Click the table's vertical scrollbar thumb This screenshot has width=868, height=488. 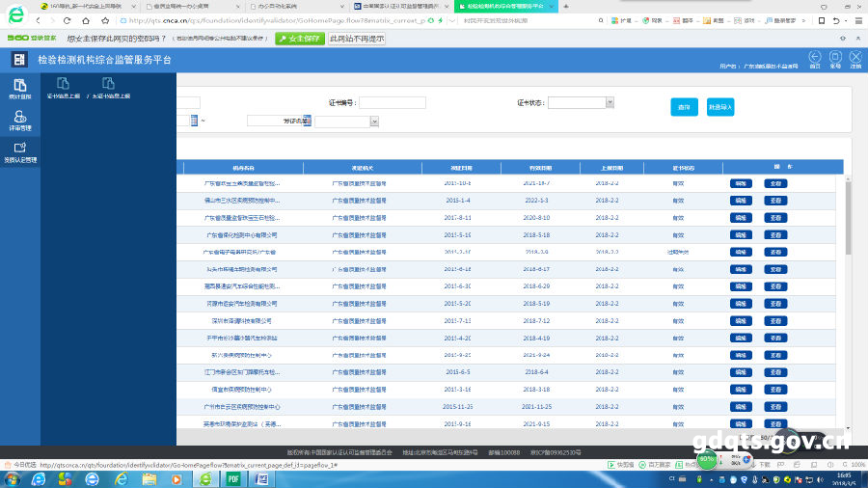pos(848,219)
